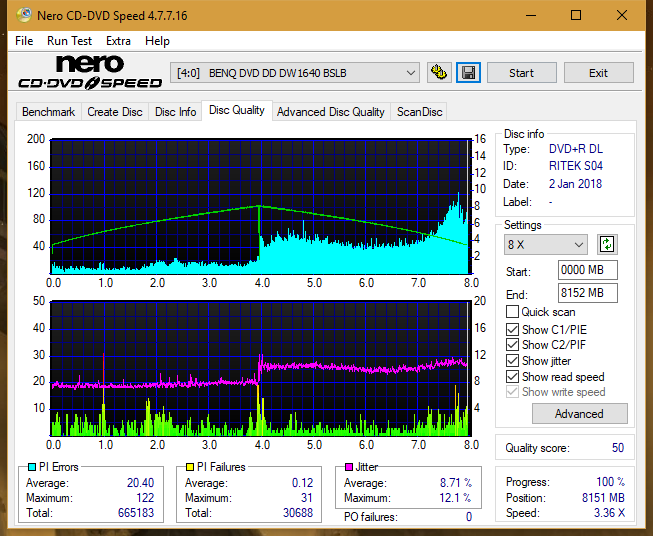Screen dimensions: 653x536
Task: Click the Nero CD-DVD Speed logo
Action: coord(90,72)
